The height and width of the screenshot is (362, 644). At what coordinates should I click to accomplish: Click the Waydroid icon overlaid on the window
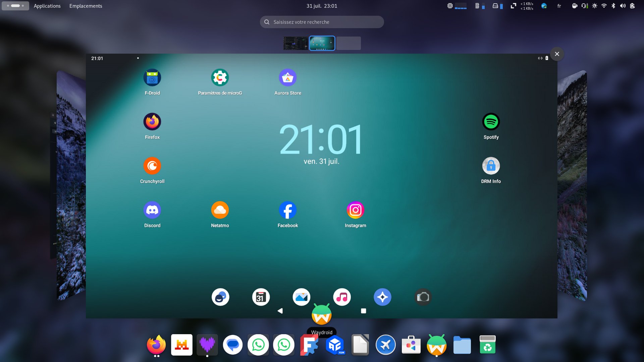pyautogui.click(x=322, y=314)
